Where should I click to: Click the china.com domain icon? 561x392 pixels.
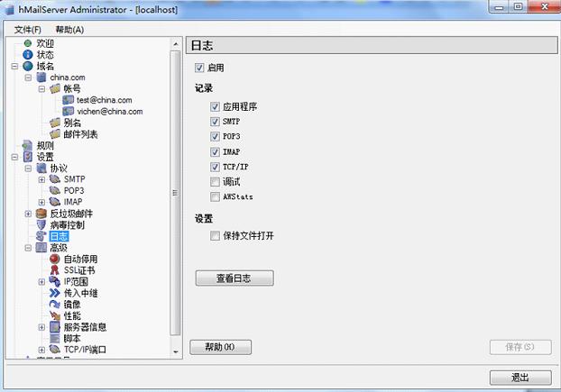41,77
